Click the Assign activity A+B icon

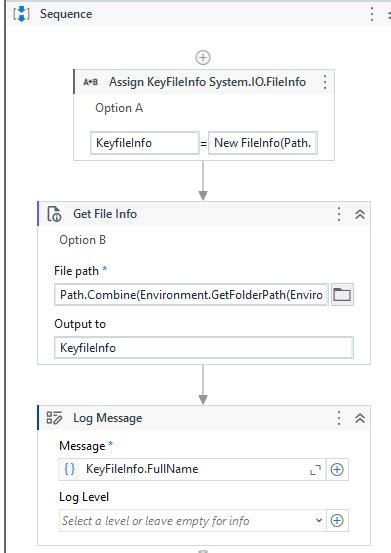(x=91, y=82)
